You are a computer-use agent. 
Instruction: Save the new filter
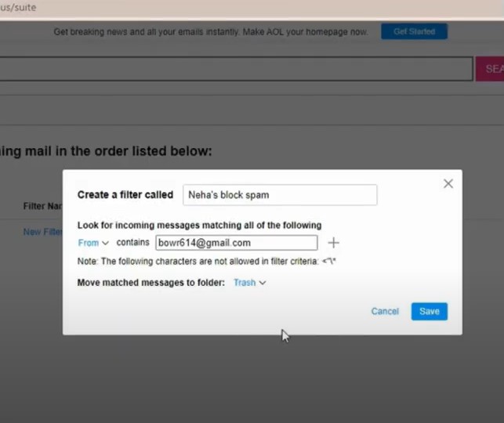pyautogui.click(x=429, y=311)
